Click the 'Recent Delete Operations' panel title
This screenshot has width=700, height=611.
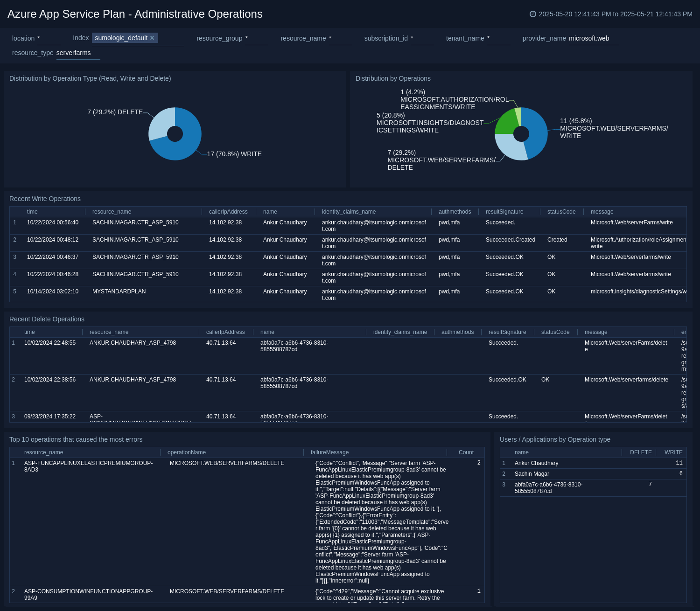[x=47, y=319]
